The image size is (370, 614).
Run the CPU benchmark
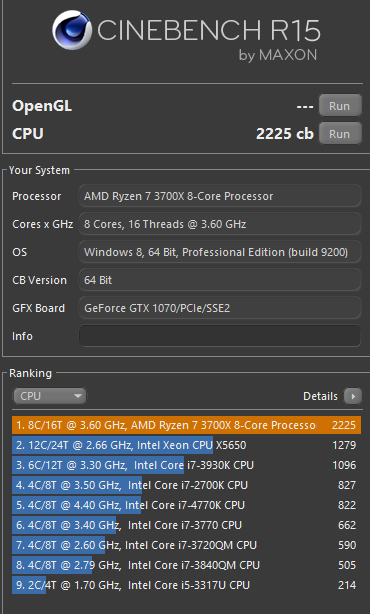(x=340, y=134)
